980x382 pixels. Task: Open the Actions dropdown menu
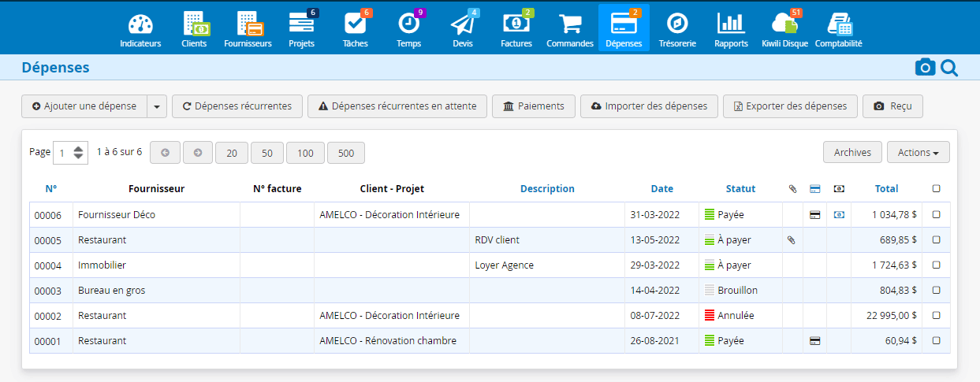click(919, 153)
